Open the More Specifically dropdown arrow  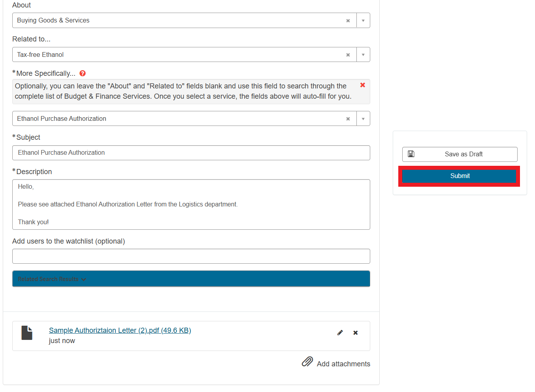point(363,119)
